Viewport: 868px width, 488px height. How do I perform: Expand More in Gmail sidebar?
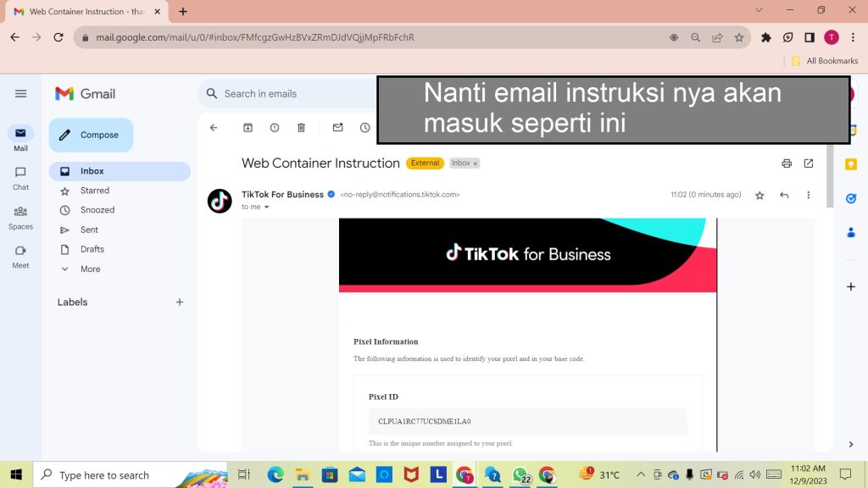(90, 269)
